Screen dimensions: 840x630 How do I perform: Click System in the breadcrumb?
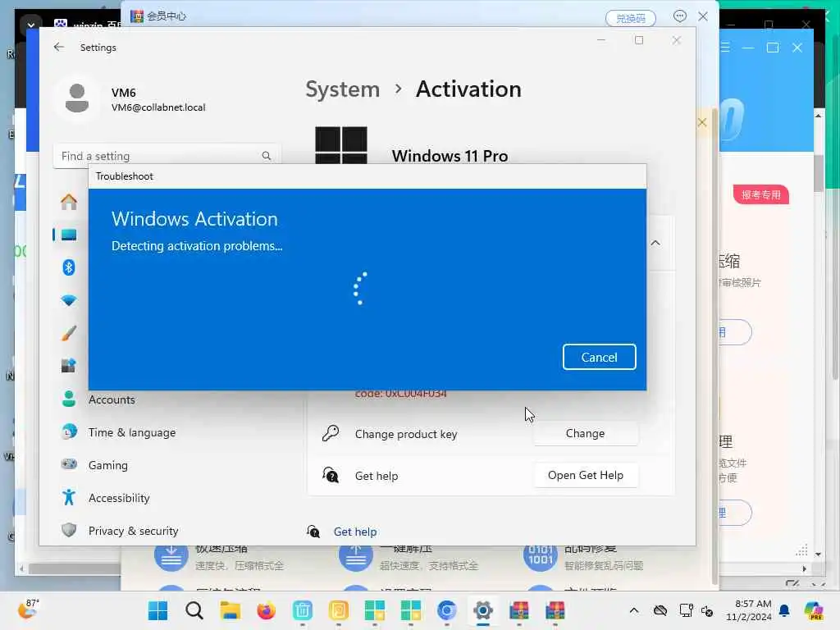tap(342, 89)
